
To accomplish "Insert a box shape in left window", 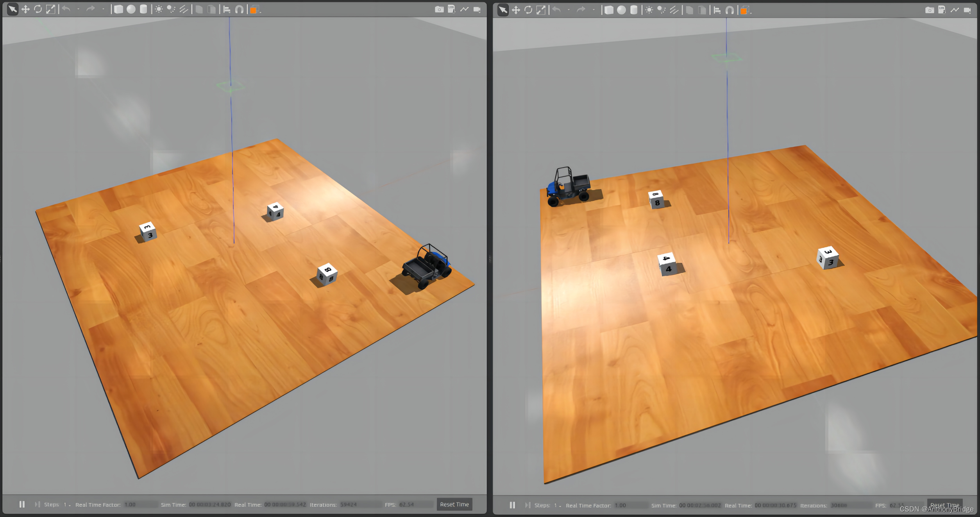I will point(118,9).
